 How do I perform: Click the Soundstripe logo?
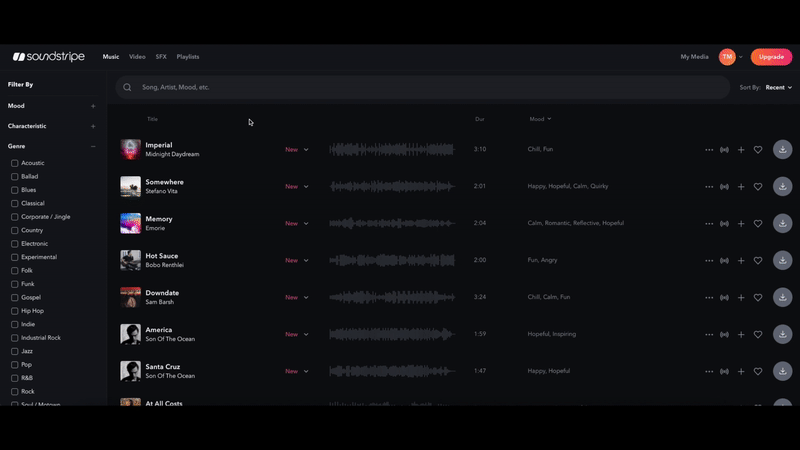(49, 57)
